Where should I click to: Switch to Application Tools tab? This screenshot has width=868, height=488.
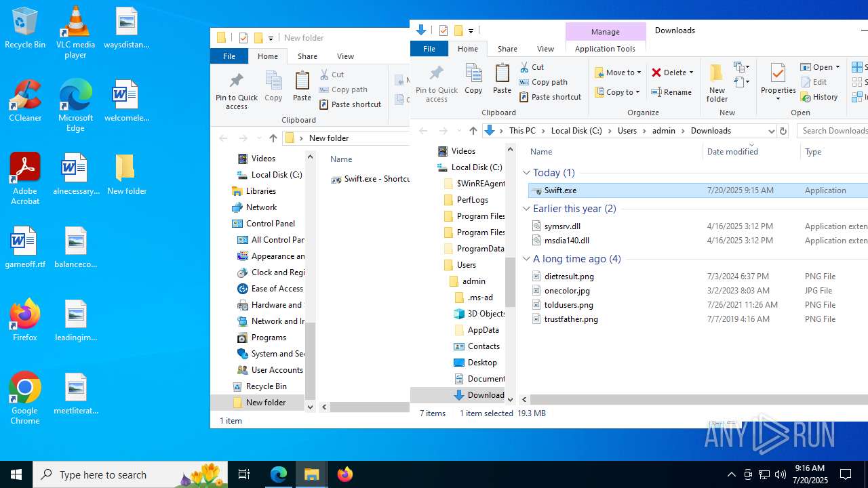(605, 49)
